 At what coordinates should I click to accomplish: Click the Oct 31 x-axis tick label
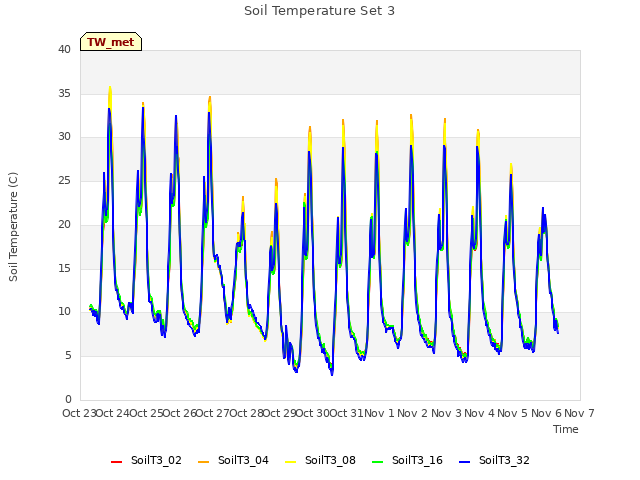347,413
